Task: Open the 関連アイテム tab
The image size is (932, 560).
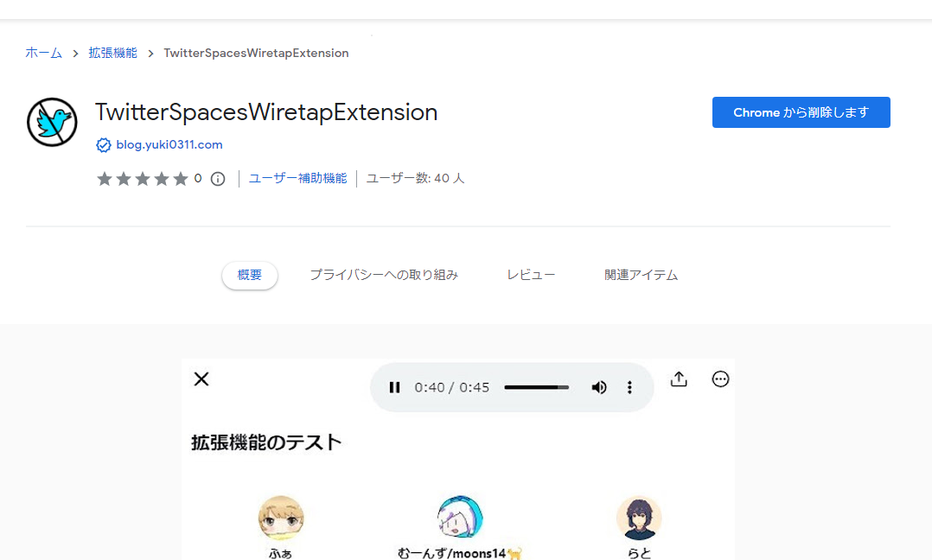Action: tap(641, 275)
